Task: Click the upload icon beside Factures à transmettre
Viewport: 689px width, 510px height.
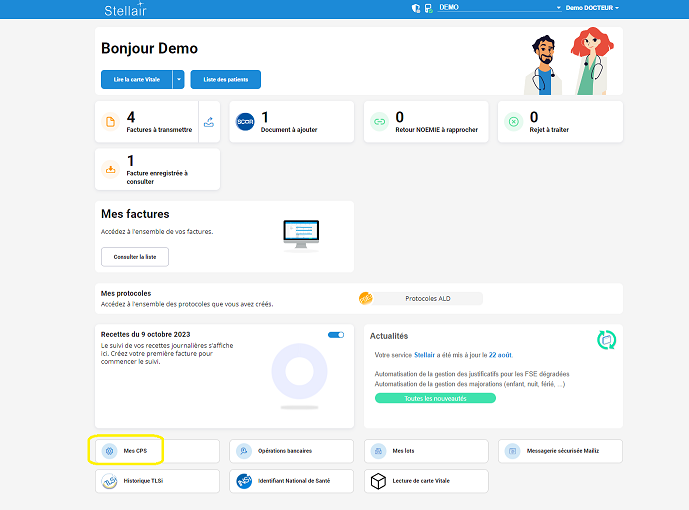Action: 209,122
